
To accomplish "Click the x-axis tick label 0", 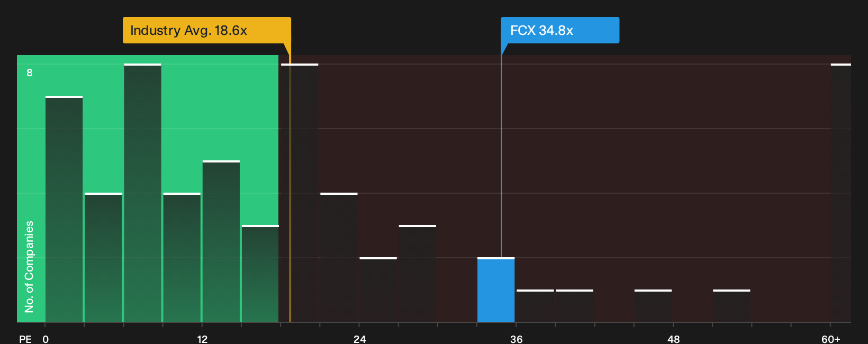I will click(46, 339).
